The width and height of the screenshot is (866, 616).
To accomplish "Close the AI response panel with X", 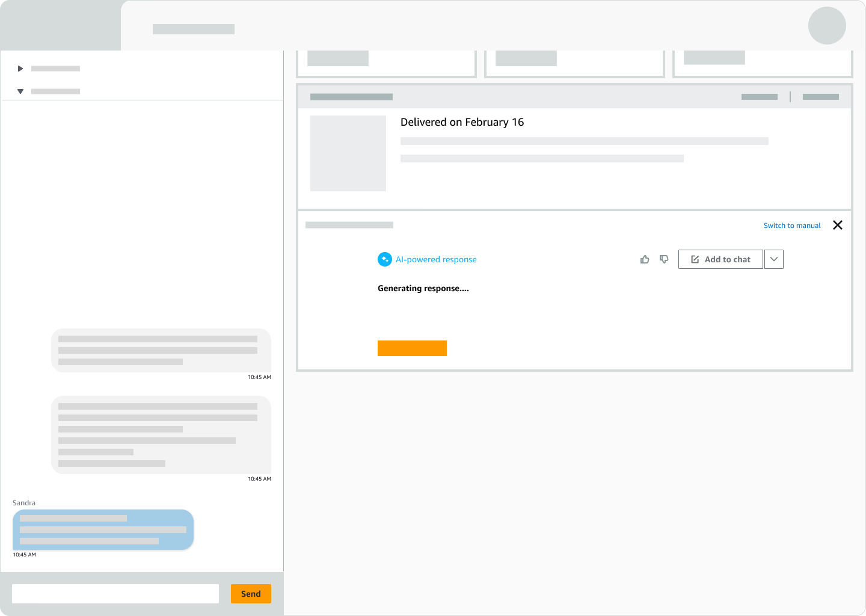I will click(838, 225).
